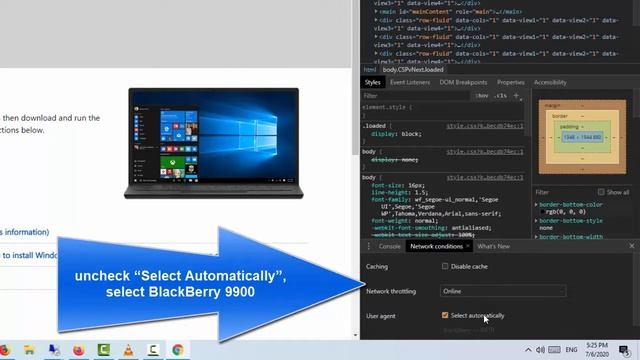
Task: Open the Properties tab
Action: 511,82
